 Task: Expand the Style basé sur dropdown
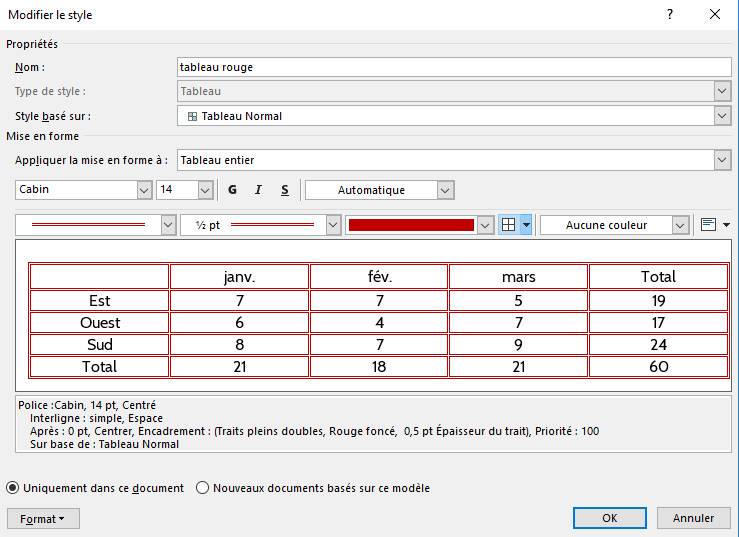point(723,116)
